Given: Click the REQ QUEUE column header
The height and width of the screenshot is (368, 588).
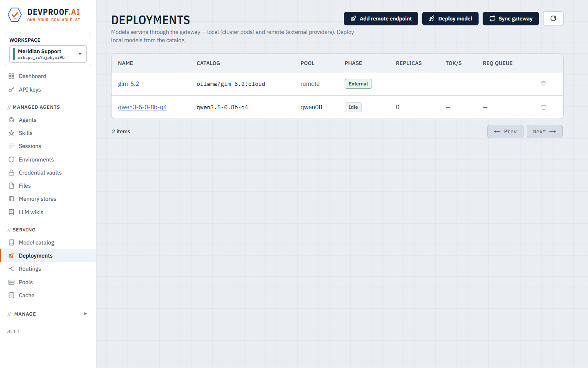Looking at the screenshot, I should click(x=497, y=63).
